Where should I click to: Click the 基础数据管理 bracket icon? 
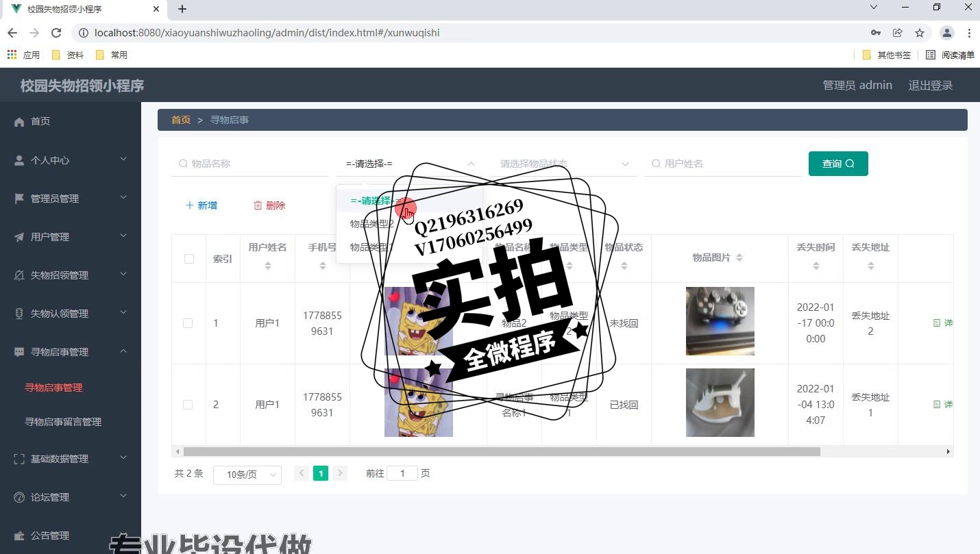coord(19,459)
